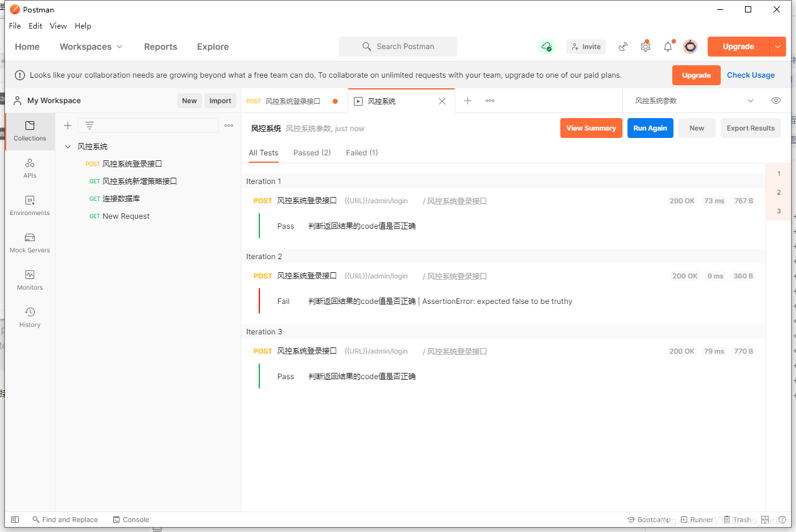Screen dimensions: 796x532
Task: Jump to iteration 1 in iteration index
Action: (779, 173)
